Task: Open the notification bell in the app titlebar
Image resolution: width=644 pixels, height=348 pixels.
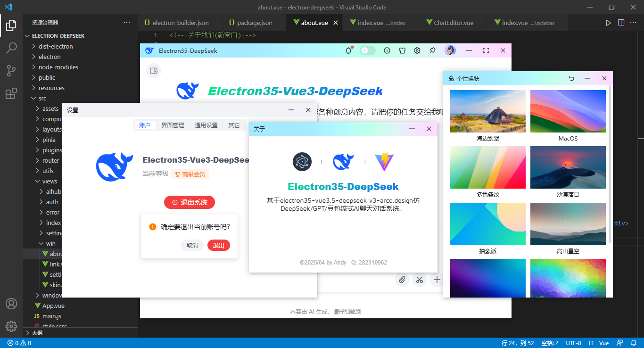Action: [348, 50]
